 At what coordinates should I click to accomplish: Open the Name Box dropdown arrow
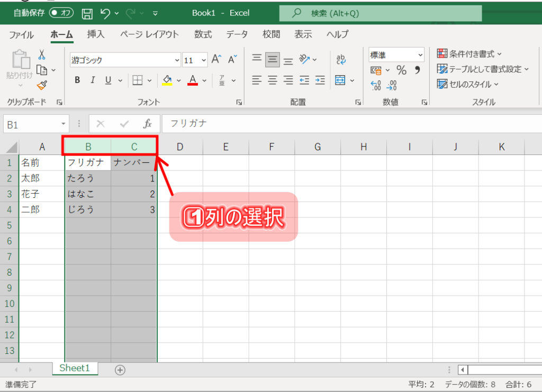point(64,124)
